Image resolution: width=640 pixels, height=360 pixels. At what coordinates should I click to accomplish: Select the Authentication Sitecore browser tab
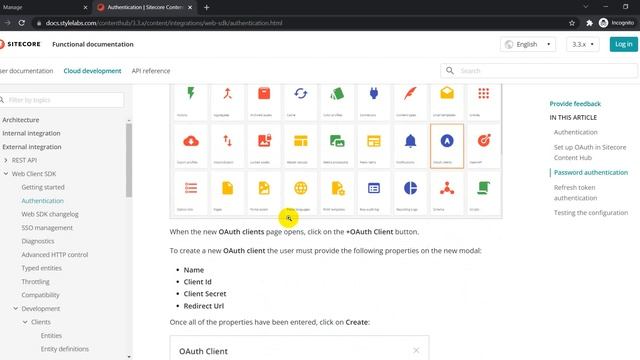pos(144,7)
